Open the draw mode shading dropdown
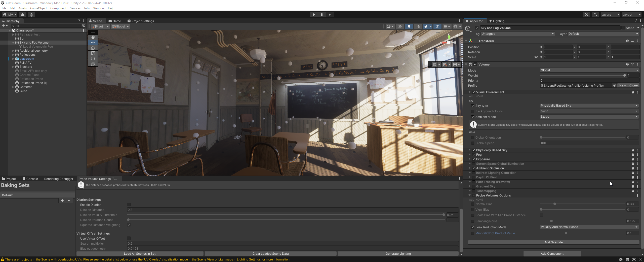This screenshot has height=262, width=644. [390, 26]
